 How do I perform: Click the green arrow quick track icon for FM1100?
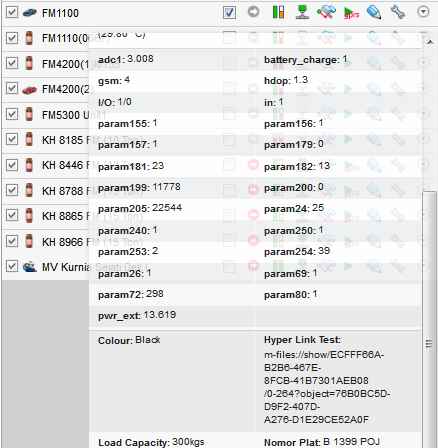(351, 13)
